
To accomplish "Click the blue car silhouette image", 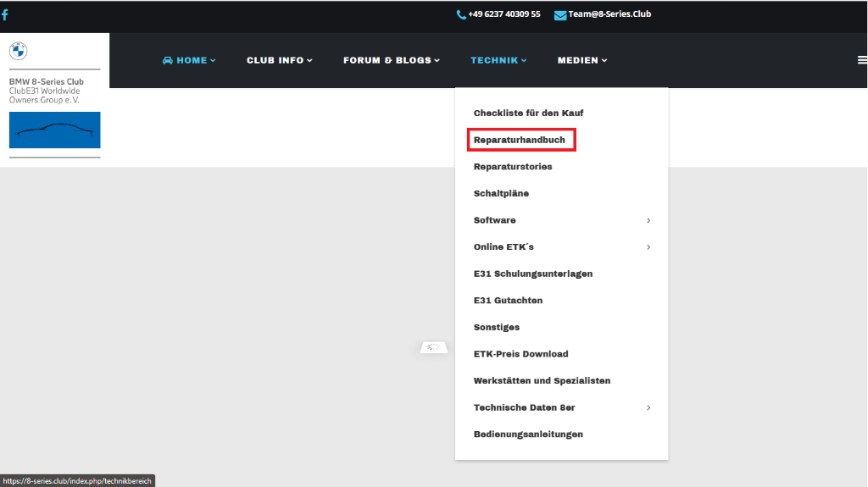I will click(54, 130).
